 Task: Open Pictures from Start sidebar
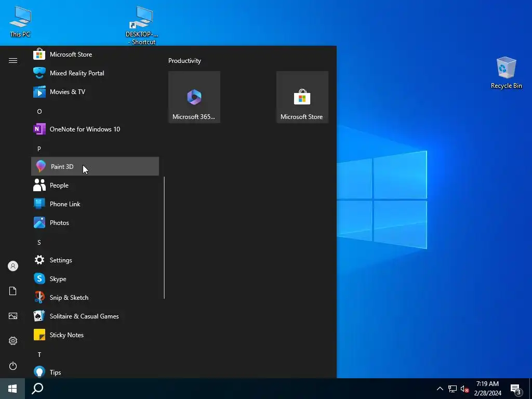point(13,316)
